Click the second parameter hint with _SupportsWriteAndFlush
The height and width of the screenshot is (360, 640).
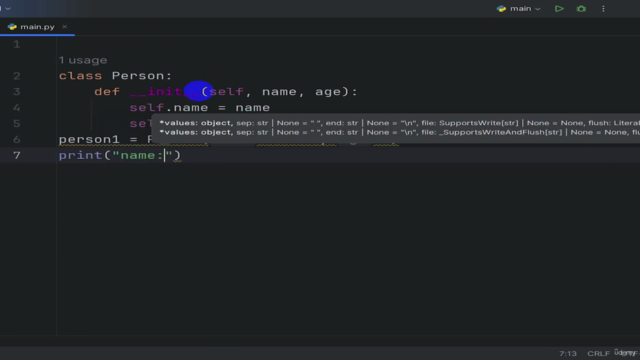coord(399,132)
